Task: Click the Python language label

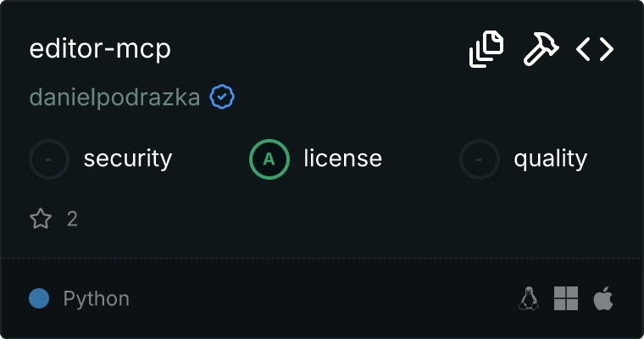Action: tap(97, 299)
